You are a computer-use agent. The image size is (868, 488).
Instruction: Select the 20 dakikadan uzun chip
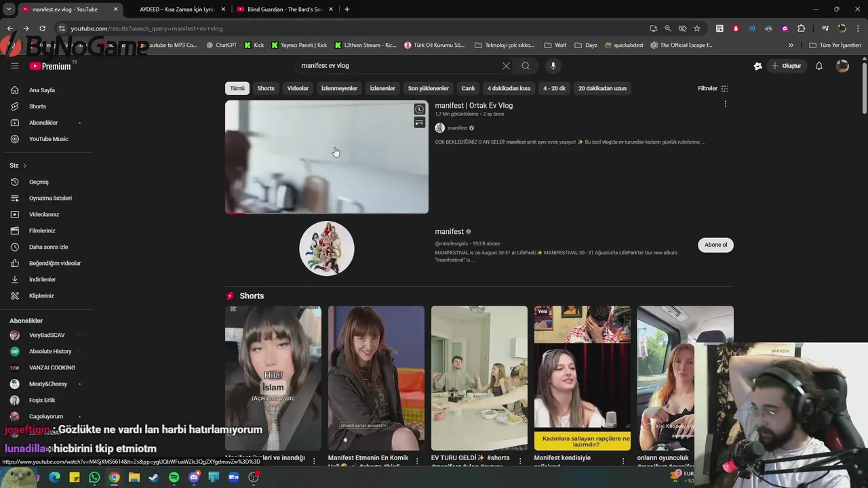602,88
